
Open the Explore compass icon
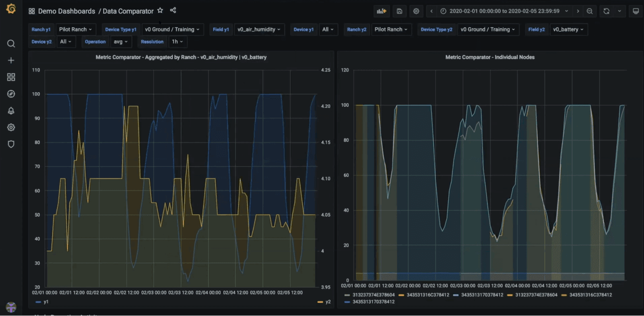coord(11,94)
